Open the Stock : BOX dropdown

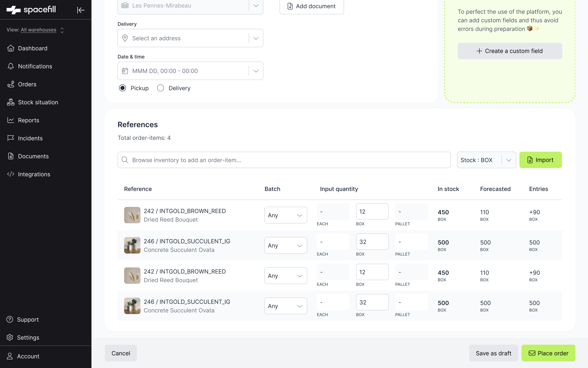tap(486, 160)
